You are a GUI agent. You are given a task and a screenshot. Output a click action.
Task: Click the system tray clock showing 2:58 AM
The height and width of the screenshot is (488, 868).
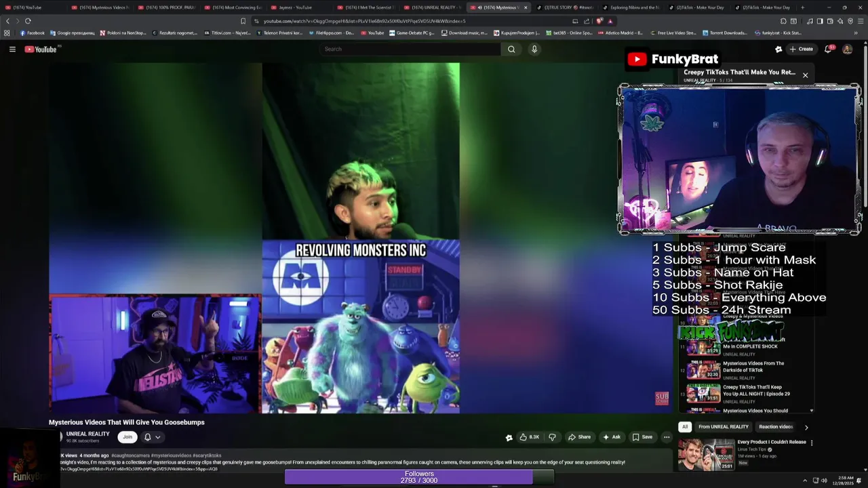pyautogui.click(x=844, y=481)
